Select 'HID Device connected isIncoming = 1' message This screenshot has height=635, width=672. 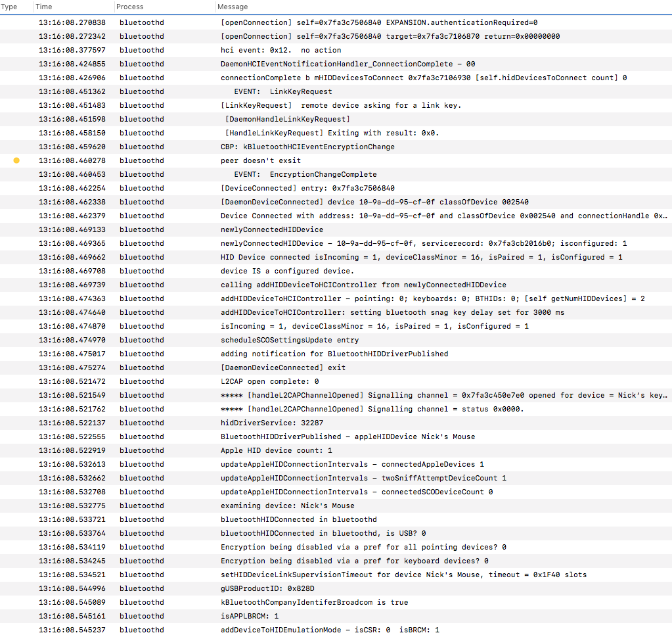(421, 257)
